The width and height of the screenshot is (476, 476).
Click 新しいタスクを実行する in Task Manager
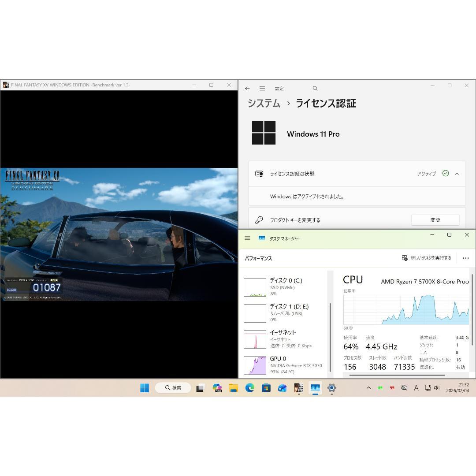(427, 258)
